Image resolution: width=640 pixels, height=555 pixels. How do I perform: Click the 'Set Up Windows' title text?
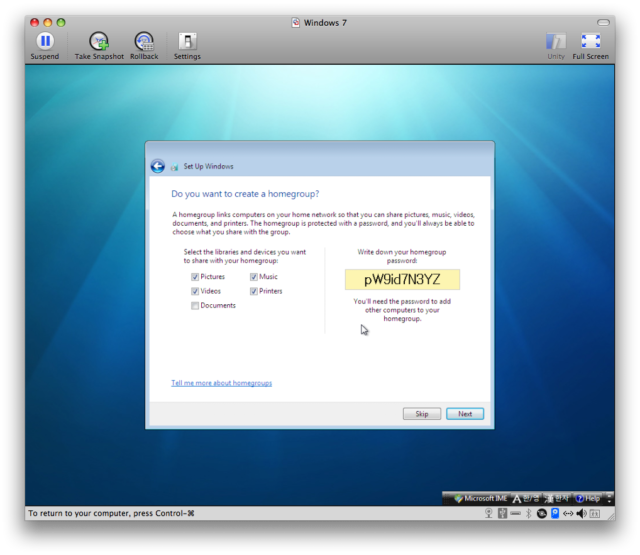208,166
